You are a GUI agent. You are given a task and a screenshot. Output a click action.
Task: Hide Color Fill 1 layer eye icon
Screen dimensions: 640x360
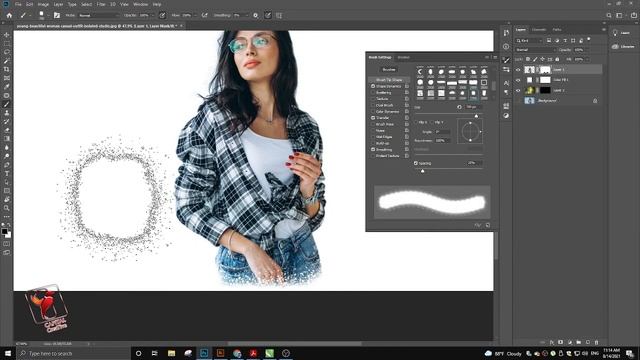coord(518,80)
